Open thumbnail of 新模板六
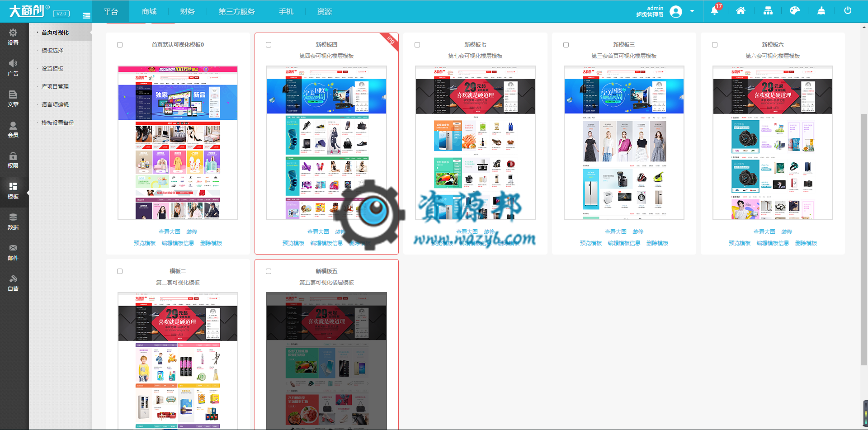 (773, 143)
